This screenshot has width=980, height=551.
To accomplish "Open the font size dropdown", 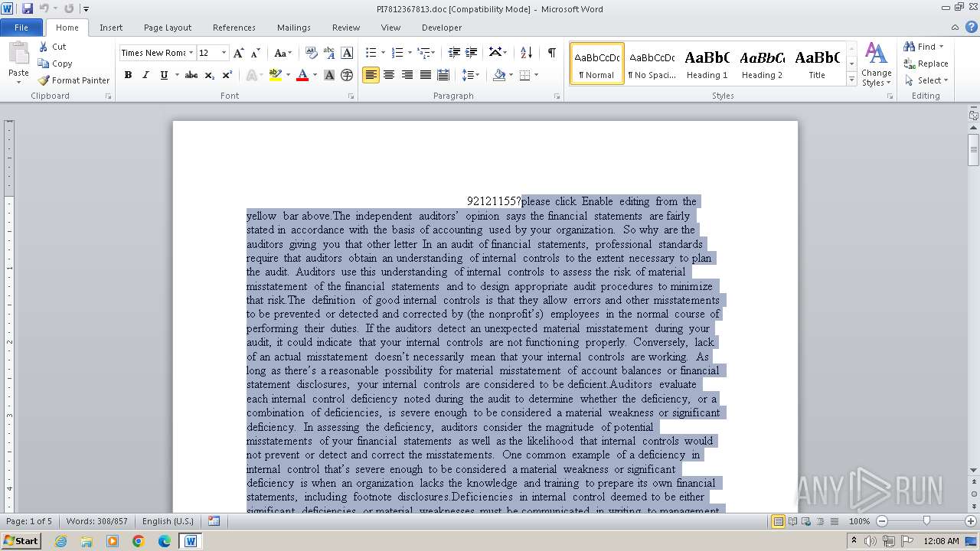I will (x=224, y=53).
